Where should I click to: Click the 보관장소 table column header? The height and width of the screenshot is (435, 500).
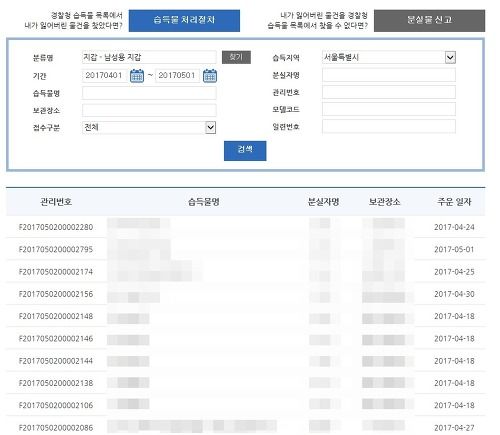pos(384,202)
